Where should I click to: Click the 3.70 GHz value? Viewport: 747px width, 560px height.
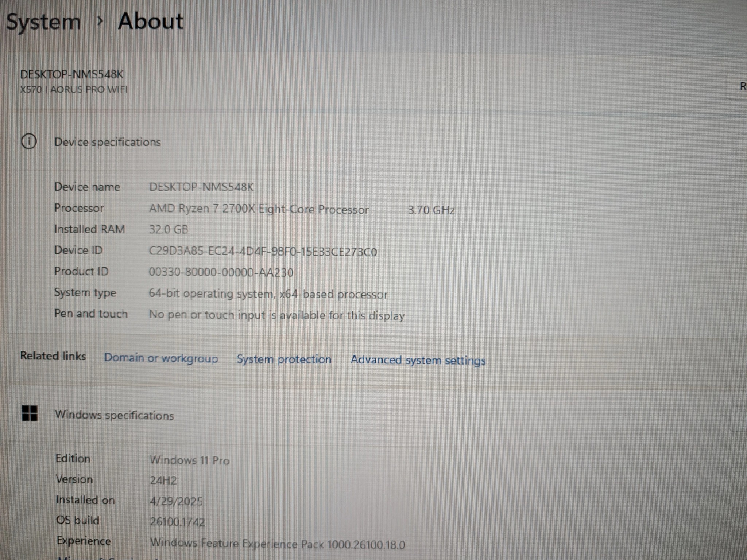coord(431,210)
